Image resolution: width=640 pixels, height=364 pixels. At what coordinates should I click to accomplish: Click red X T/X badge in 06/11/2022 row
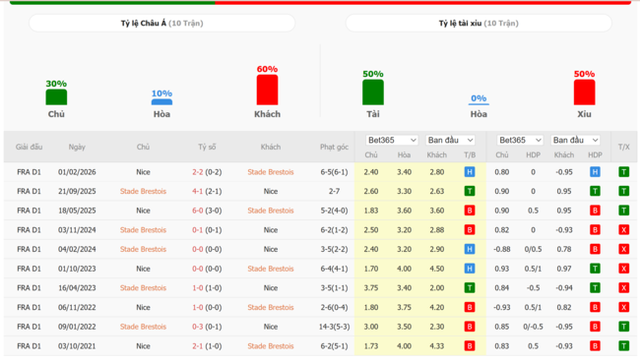click(623, 307)
